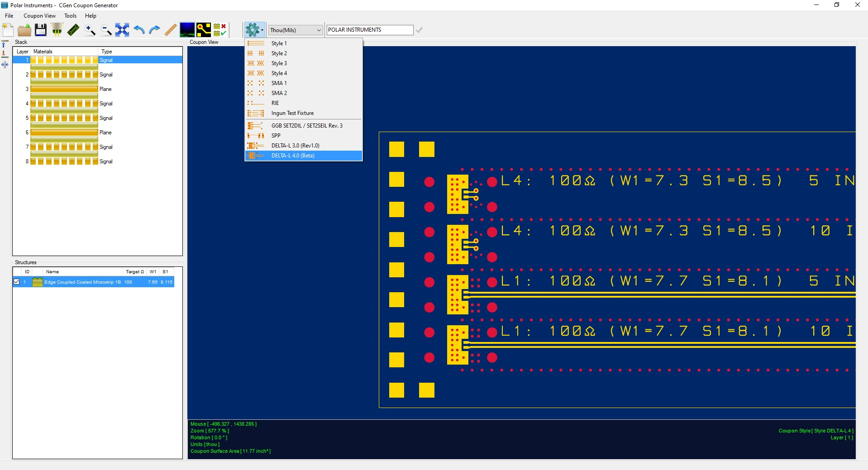Move layer up with the stack arrow icon
Screen dimensions: 868x470
tap(5, 44)
